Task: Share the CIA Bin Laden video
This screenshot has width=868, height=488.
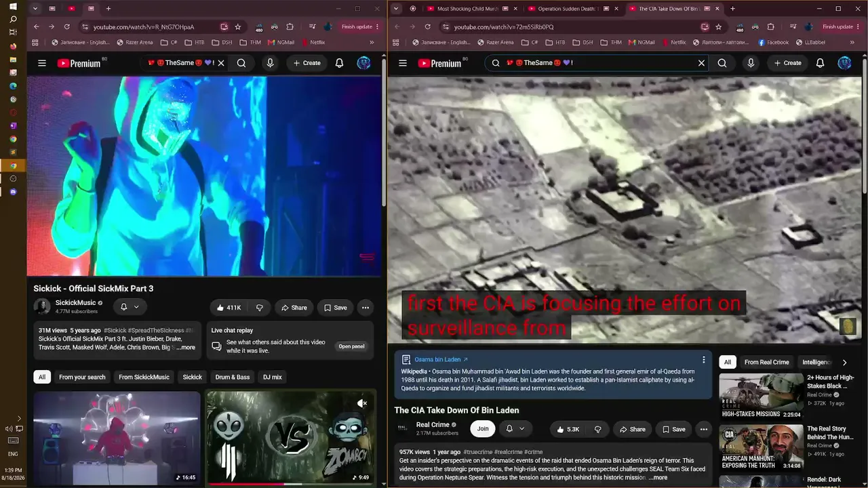Action: pos(633,429)
